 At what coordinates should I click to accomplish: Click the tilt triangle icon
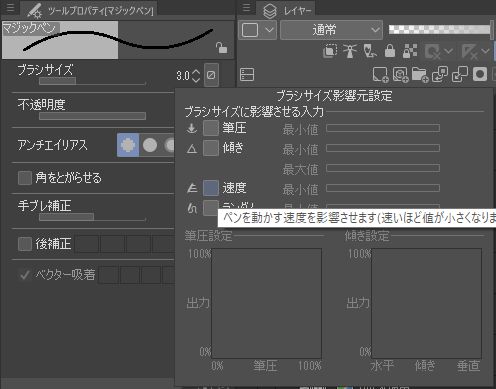click(192, 149)
